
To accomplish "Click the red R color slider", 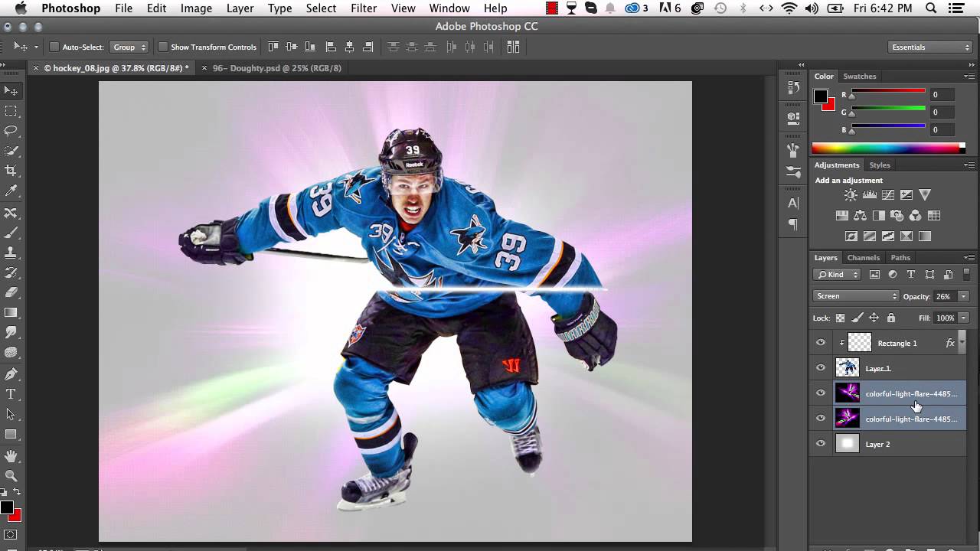I will tap(888, 92).
